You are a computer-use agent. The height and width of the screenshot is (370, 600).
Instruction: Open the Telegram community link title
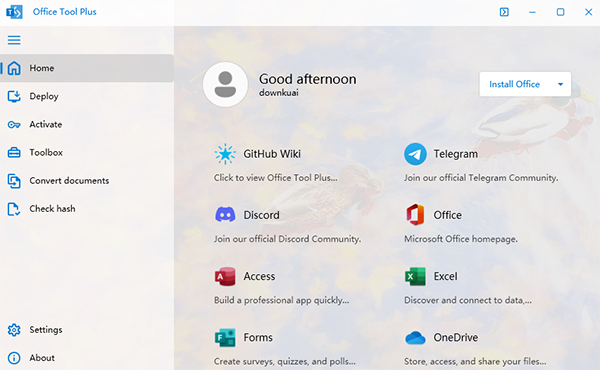point(456,154)
